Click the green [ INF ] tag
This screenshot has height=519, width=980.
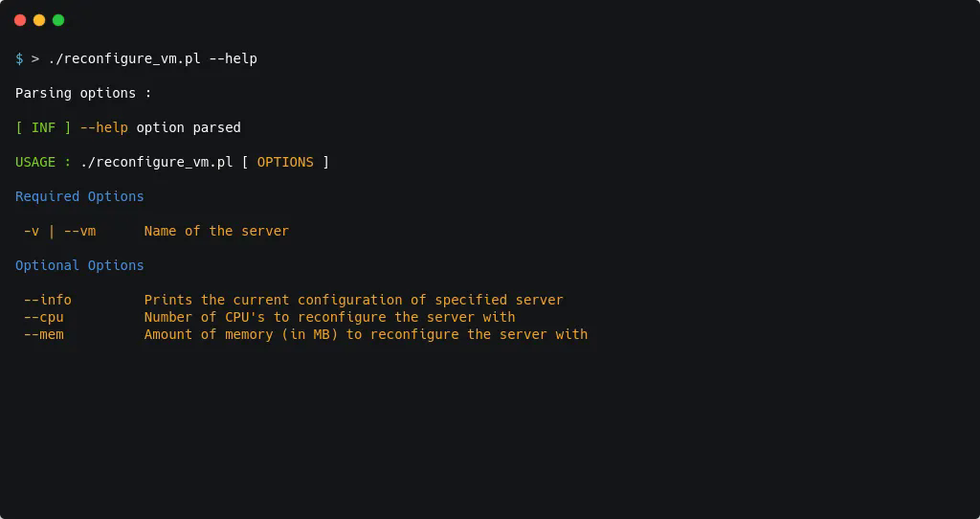pyautogui.click(x=43, y=127)
